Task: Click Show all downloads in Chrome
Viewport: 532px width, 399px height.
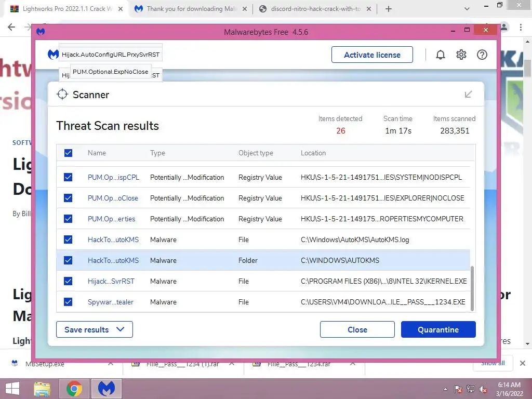Action: click(493, 363)
